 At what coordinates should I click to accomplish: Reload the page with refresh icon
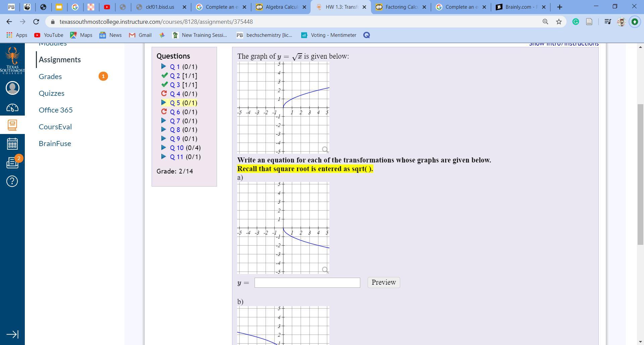(36, 22)
